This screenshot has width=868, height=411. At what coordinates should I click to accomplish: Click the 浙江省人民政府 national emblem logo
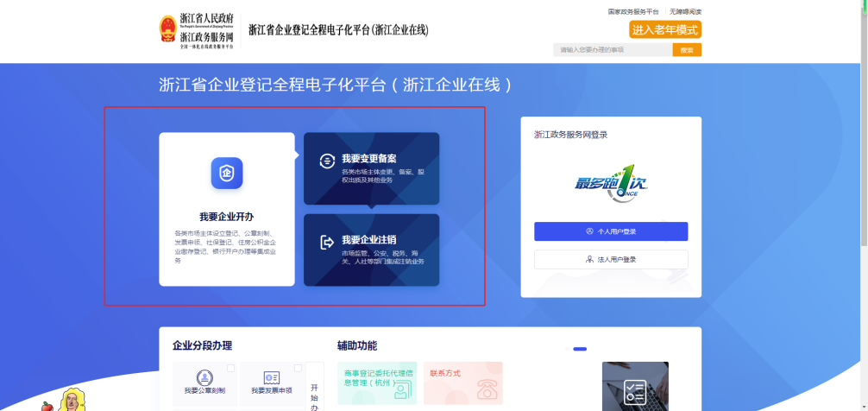pos(167,29)
